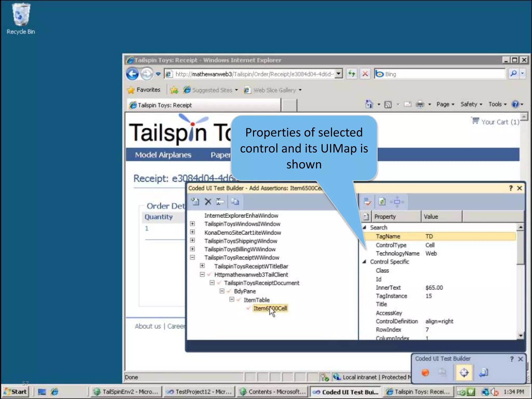Select the ItemTable tree node
The height and width of the screenshot is (399, 532).
pos(257,300)
